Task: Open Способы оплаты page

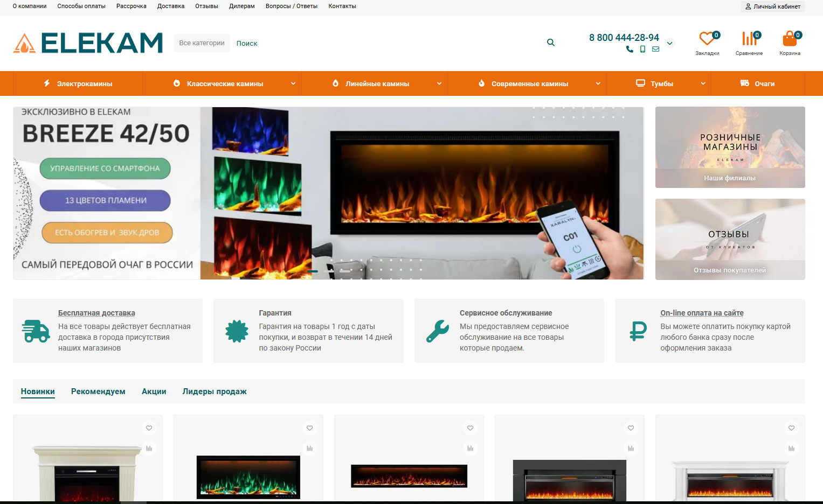Action: point(81,6)
